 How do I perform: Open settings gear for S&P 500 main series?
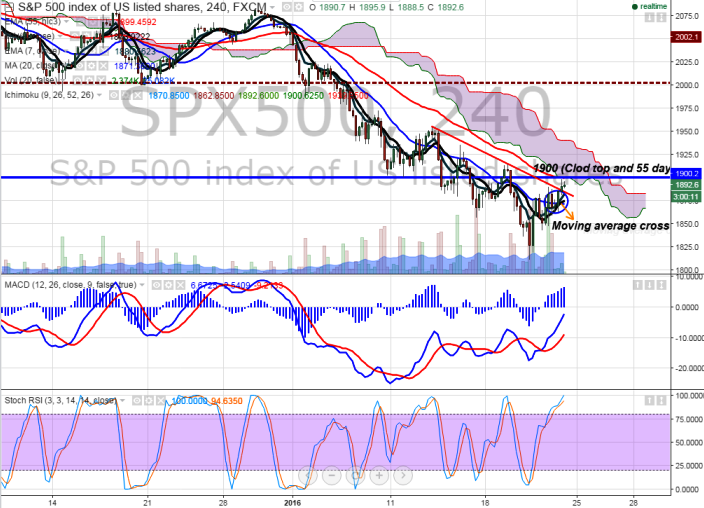point(299,7)
